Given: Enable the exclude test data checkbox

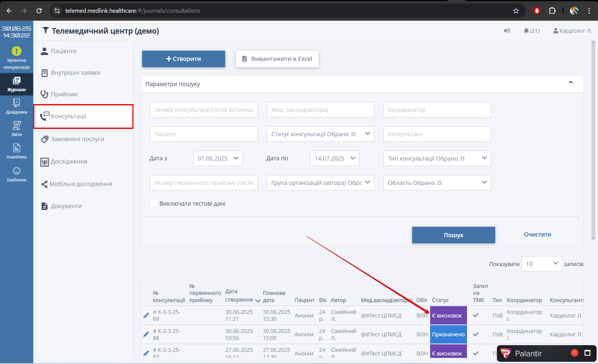Looking at the screenshot, I should pyautogui.click(x=154, y=203).
